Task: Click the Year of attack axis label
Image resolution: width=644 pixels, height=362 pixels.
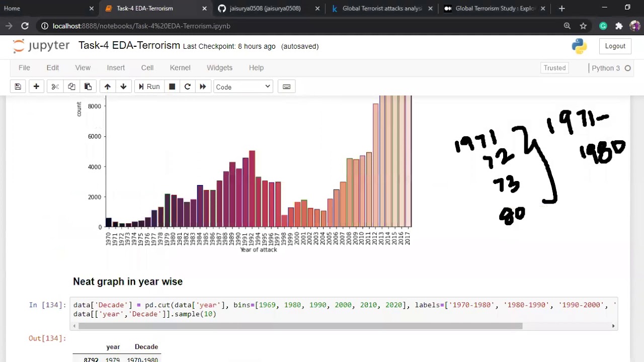Action: (x=259, y=249)
